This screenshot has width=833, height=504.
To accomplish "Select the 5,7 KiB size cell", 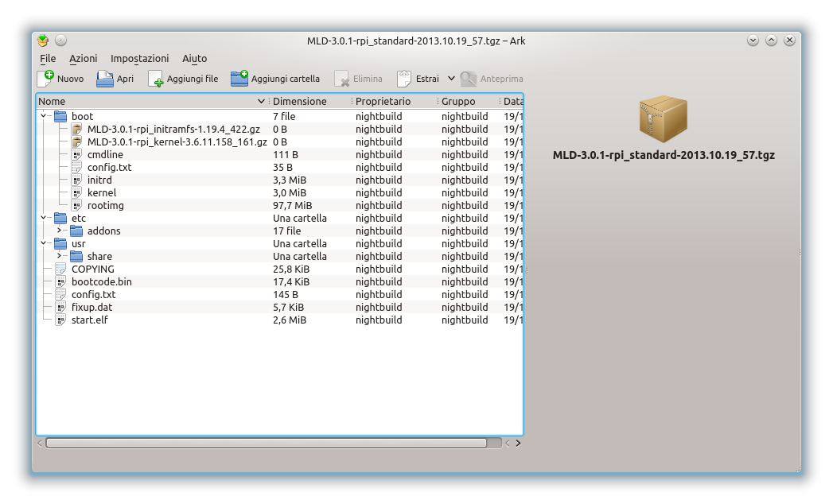I will click(x=289, y=308).
